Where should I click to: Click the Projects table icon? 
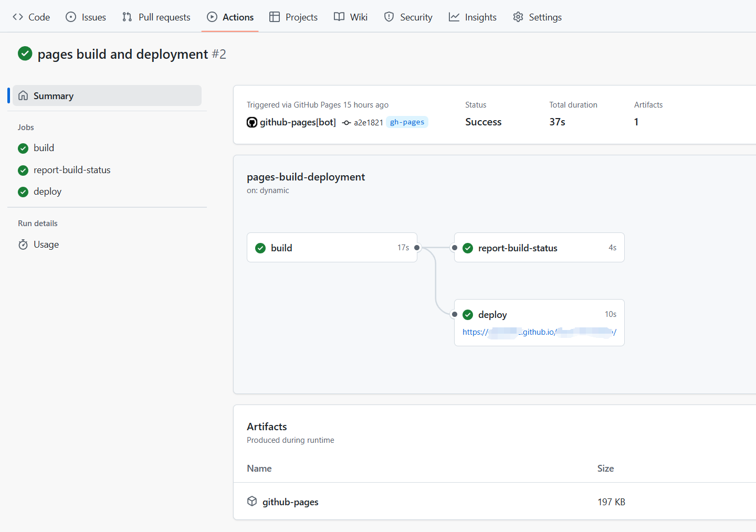point(275,17)
